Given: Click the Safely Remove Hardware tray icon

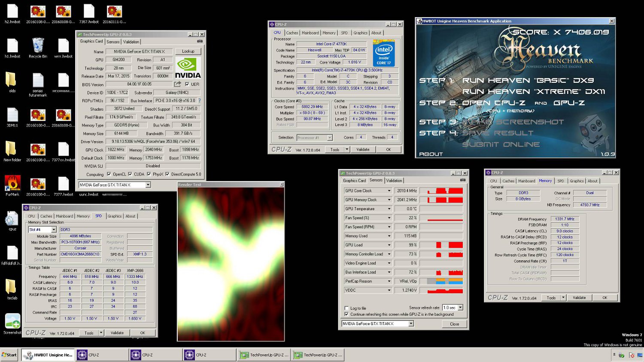Looking at the screenshot, I should 621,355.
